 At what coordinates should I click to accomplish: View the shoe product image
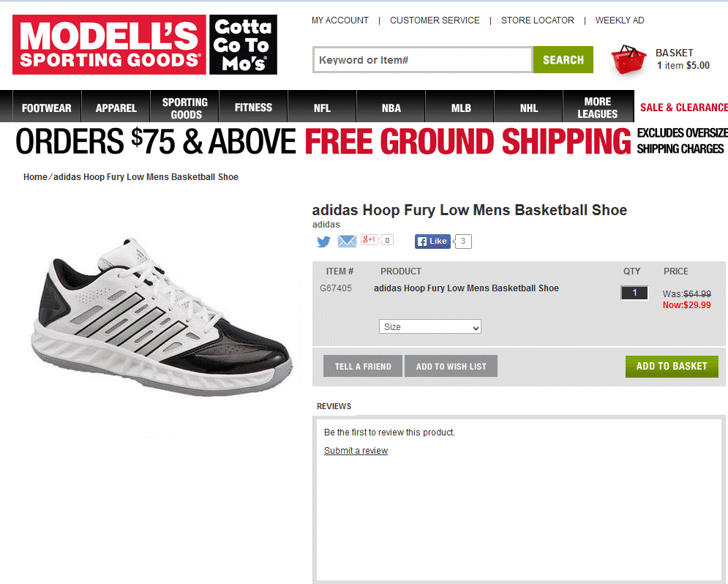pos(162,317)
